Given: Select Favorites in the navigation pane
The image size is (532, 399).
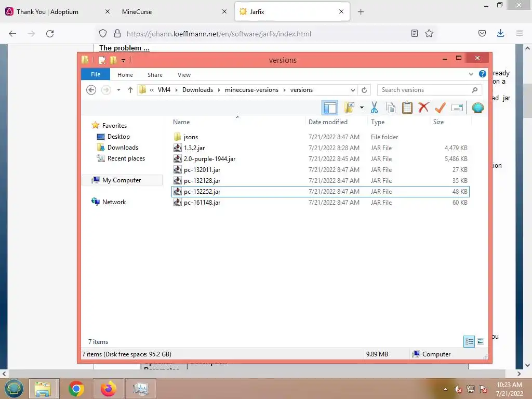Looking at the screenshot, I should click(x=114, y=126).
